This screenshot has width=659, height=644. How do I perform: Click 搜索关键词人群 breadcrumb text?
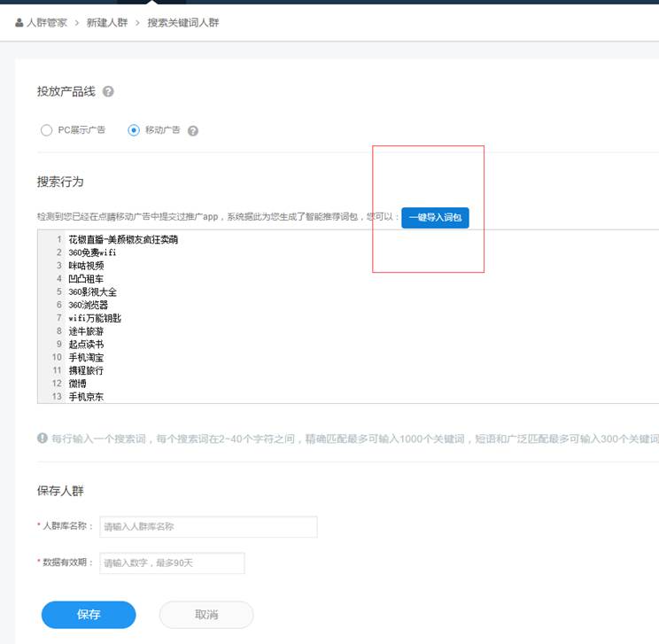click(182, 23)
